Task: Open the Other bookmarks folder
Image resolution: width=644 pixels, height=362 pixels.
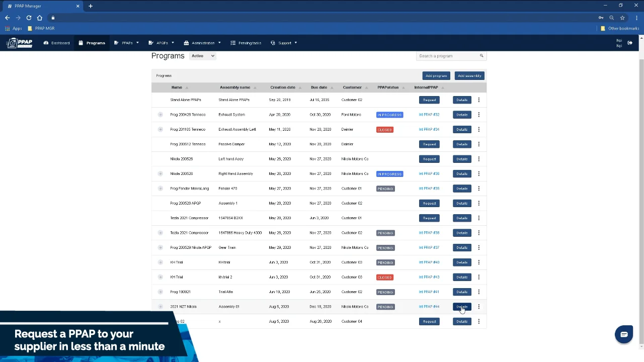Action: coord(620,28)
